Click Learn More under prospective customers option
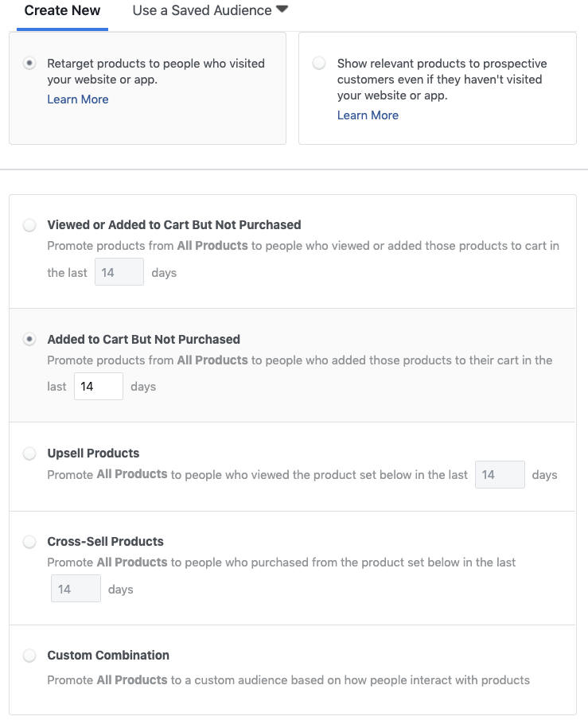Viewport: 588px width, 724px height. [x=368, y=115]
